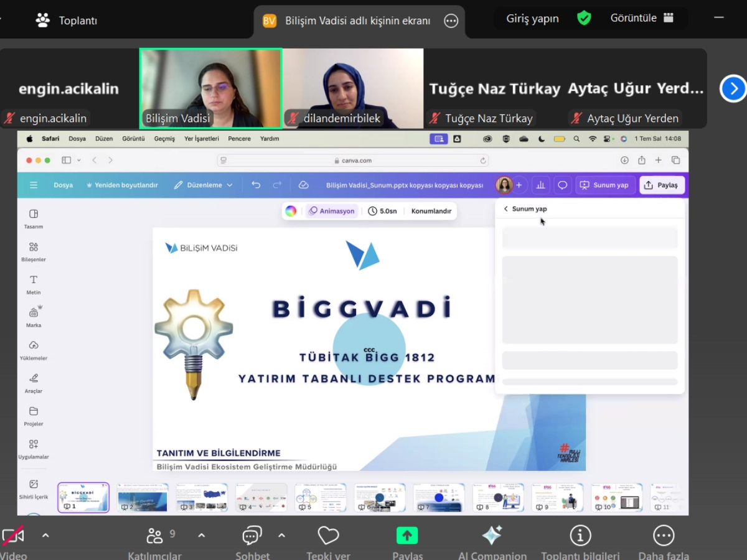
Task: Select slide thumbnail 5
Action: pos(320,497)
